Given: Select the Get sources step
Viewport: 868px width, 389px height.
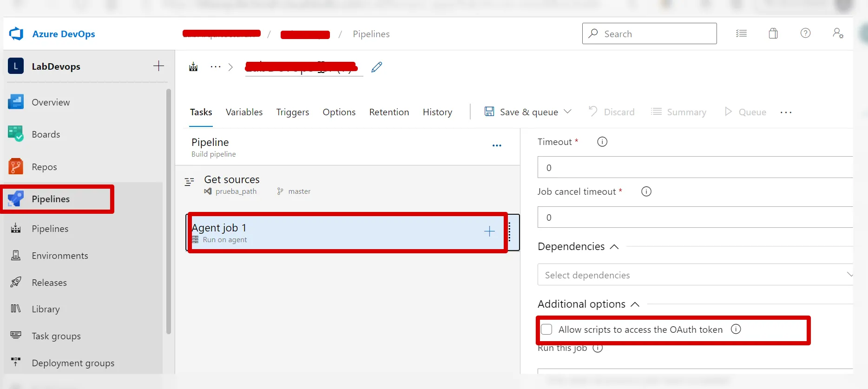Looking at the screenshot, I should [348, 185].
